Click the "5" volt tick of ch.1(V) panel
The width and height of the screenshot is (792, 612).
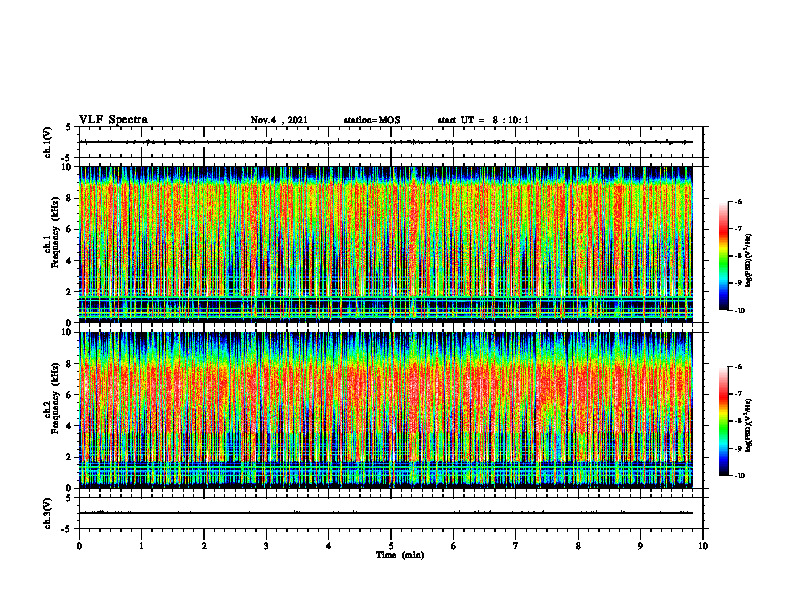[69, 128]
